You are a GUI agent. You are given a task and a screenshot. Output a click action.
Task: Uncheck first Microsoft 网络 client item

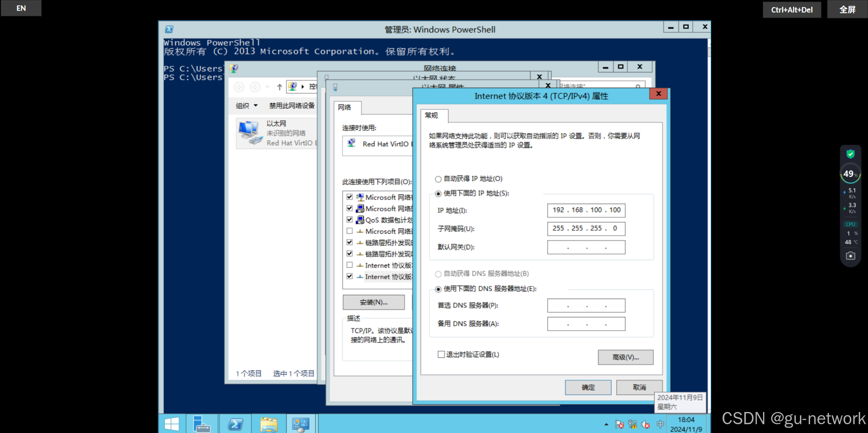point(349,197)
